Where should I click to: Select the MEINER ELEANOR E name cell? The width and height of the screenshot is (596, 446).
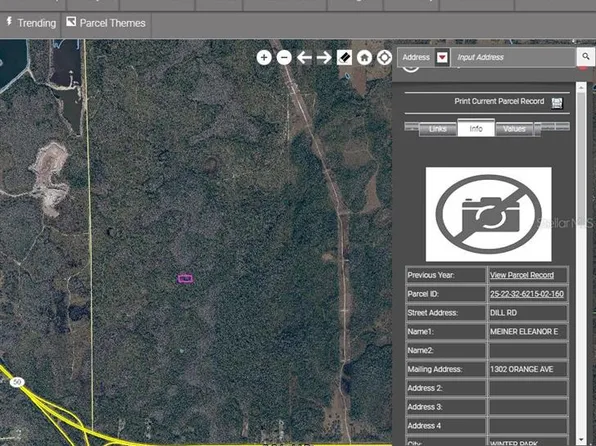click(528, 332)
